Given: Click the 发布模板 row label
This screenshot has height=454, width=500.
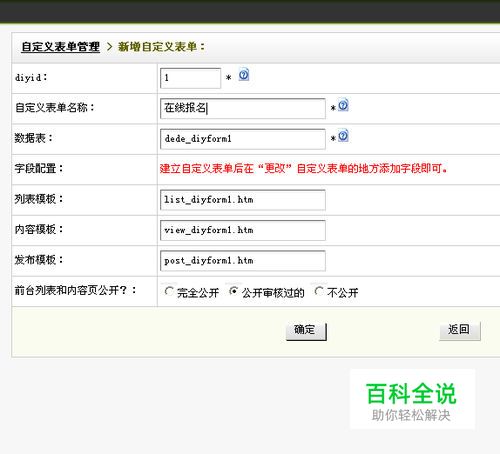Looking at the screenshot, I should point(39,260).
